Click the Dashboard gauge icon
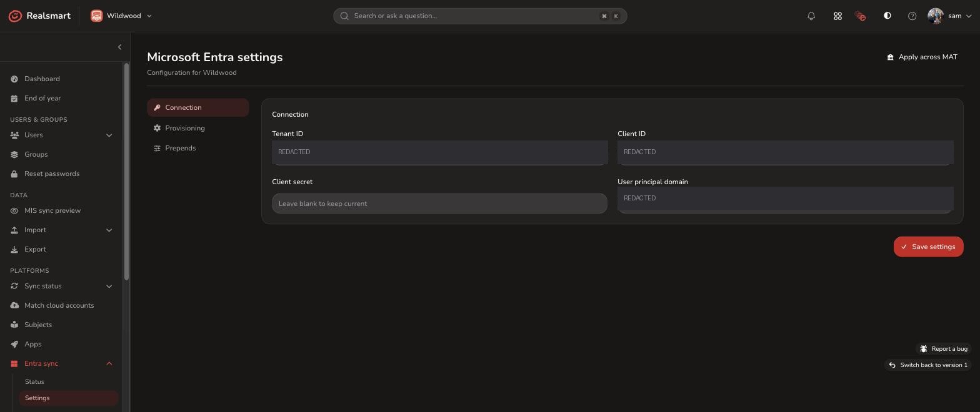 tap(14, 79)
